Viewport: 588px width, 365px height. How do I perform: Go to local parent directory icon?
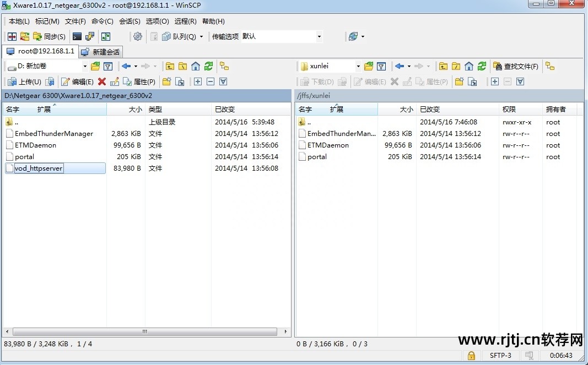(x=170, y=66)
